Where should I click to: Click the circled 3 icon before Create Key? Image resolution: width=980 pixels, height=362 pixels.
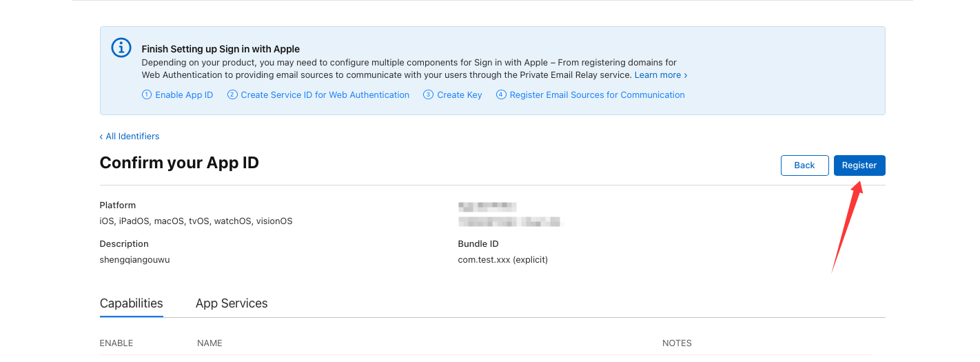click(429, 95)
